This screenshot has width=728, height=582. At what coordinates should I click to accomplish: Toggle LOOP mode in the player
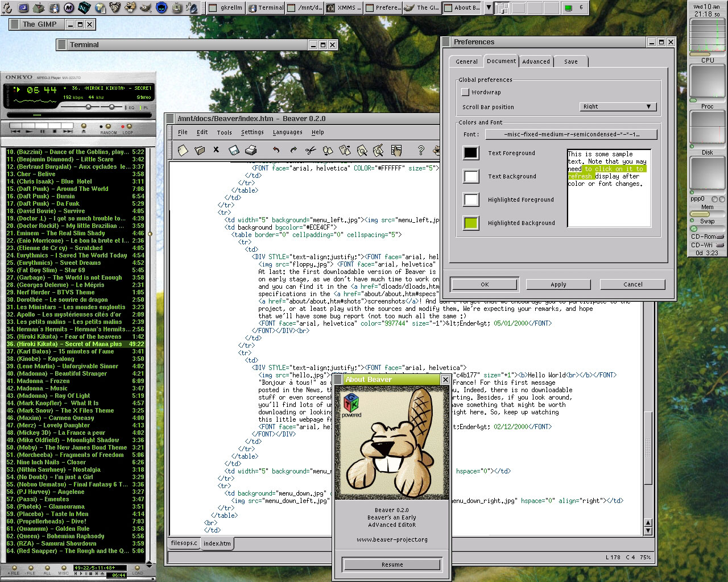click(x=129, y=127)
